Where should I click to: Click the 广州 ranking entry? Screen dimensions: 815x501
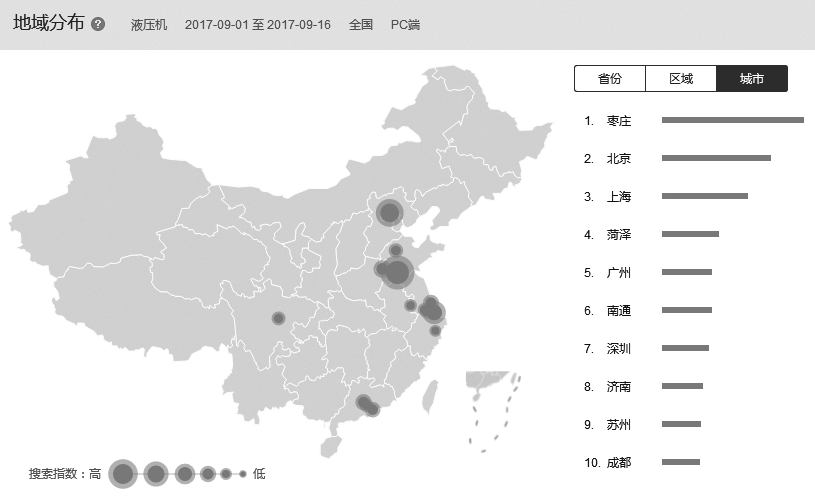pyautogui.click(x=619, y=273)
